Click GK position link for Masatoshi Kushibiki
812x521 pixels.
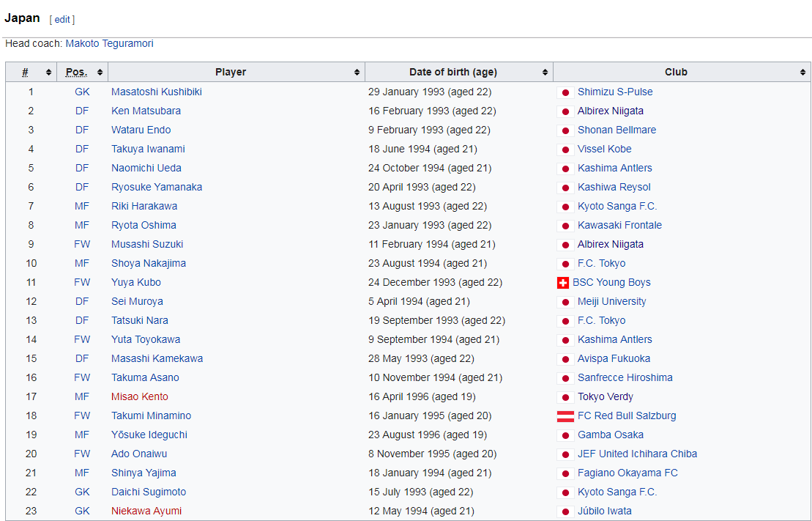pos(82,92)
